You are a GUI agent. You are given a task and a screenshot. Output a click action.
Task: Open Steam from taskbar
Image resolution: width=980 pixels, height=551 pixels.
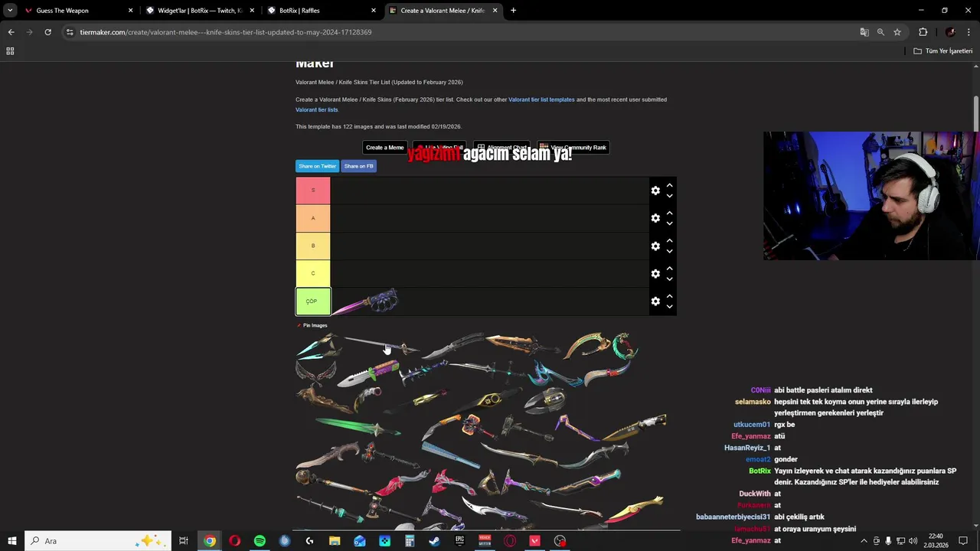coord(434,541)
